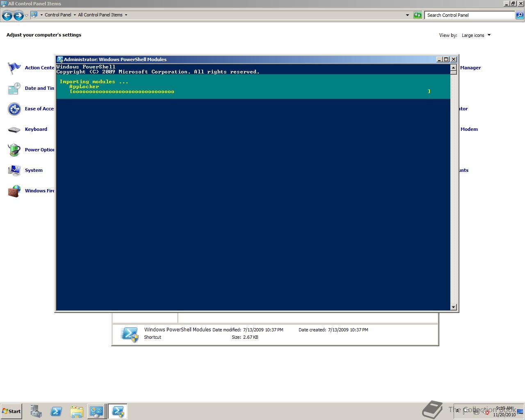525x420 pixels.
Task: Open the Windows Firewall brick icon
Action: pos(14,191)
